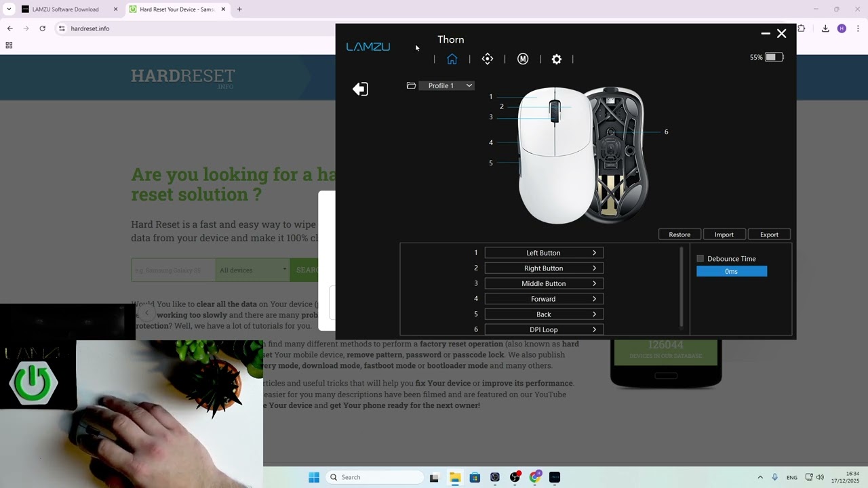This screenshot has width=868, height=488.
Task: Open the browser tab search chevron
Action: pos(9,9)
